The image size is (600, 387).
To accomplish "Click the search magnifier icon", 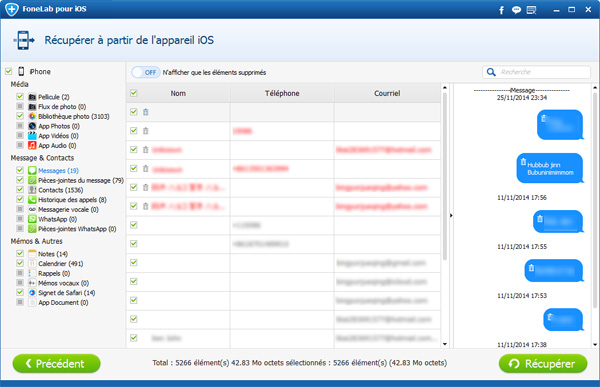I will 491,72.
